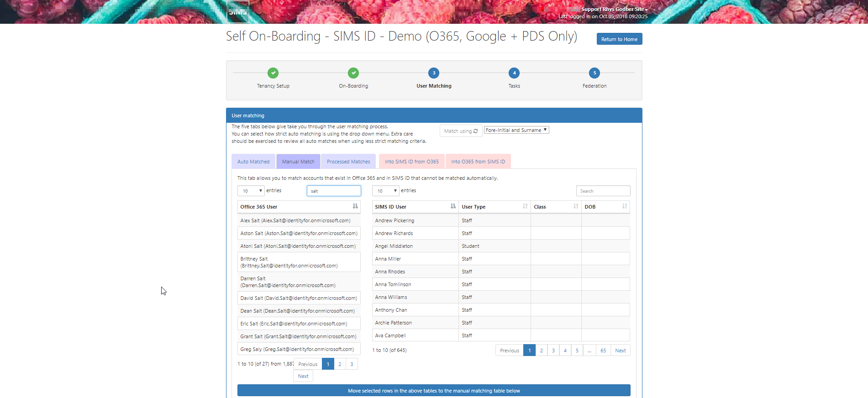Open page 4 of SIMS ID table
Screen dimensions: 868x398
tap(565, 351)
